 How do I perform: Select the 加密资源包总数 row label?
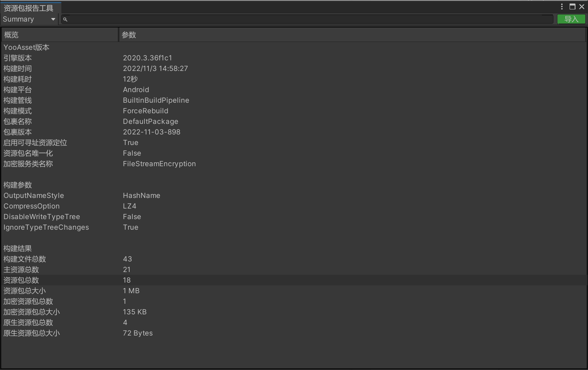click(x=28, y=301)
